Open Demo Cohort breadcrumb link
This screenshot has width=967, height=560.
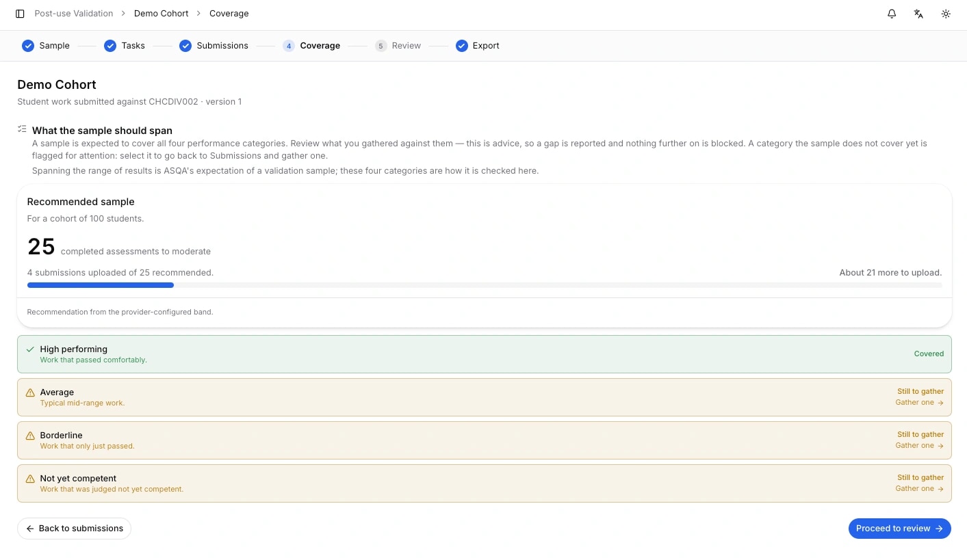coord(162,14)
